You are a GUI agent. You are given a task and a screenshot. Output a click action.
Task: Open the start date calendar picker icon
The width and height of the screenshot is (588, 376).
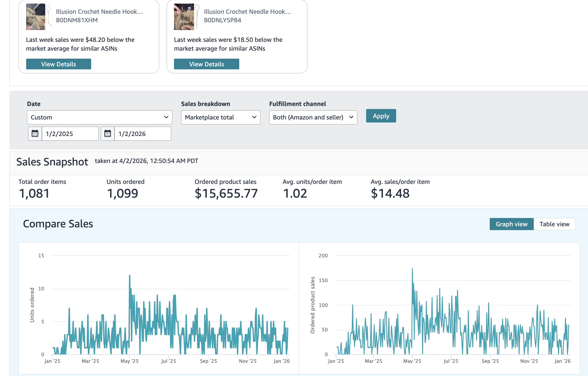tap(35, 134)
